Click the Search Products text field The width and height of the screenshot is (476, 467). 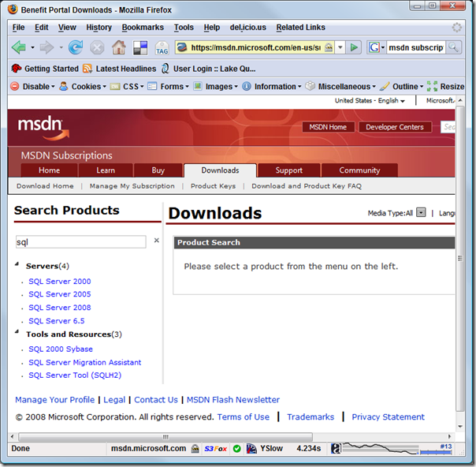coord(80,242)
